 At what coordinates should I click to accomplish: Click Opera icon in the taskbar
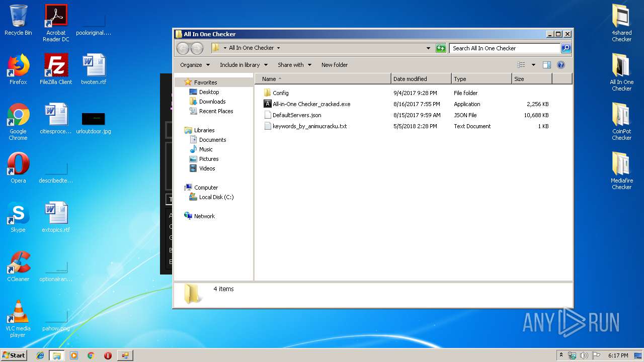(x=108, y=355)
